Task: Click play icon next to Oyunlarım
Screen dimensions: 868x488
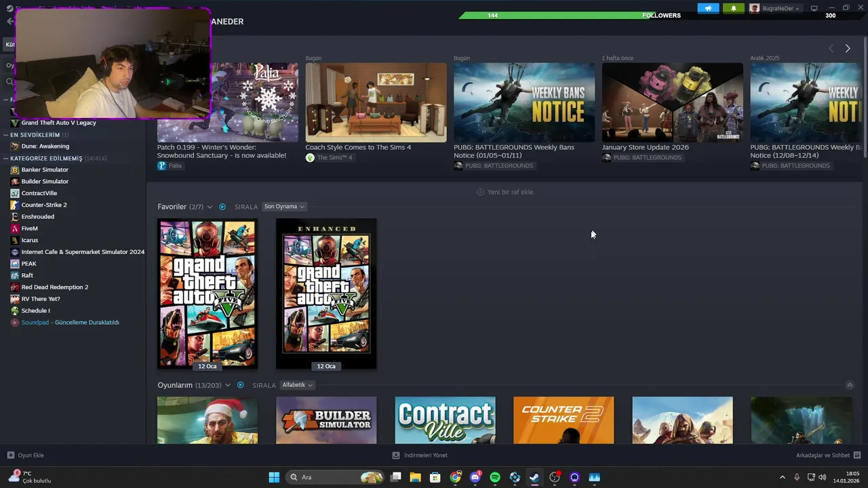Action: coord(240,385)
